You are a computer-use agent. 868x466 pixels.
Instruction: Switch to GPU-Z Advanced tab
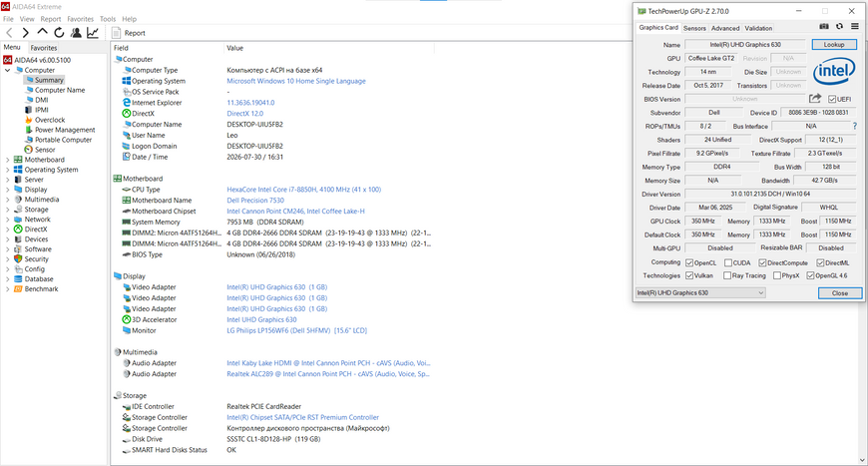click(x=725, y=28)
